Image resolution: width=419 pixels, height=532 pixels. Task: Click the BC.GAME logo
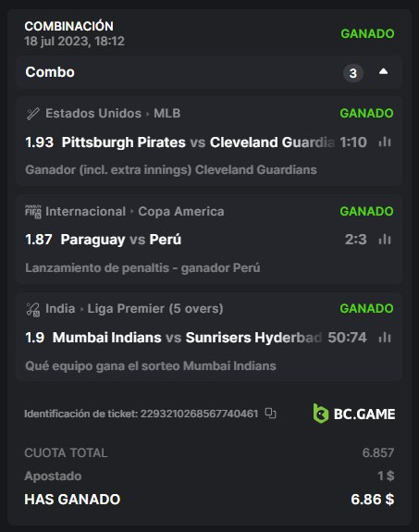tap(354, 414)
